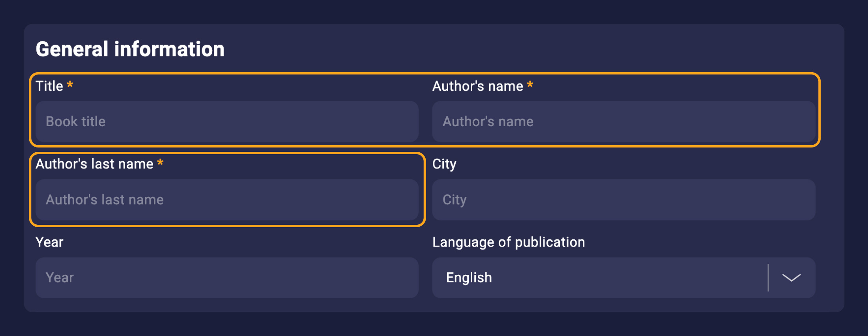Click into the City text field
The image size is (868, 336).
point(623,200)
